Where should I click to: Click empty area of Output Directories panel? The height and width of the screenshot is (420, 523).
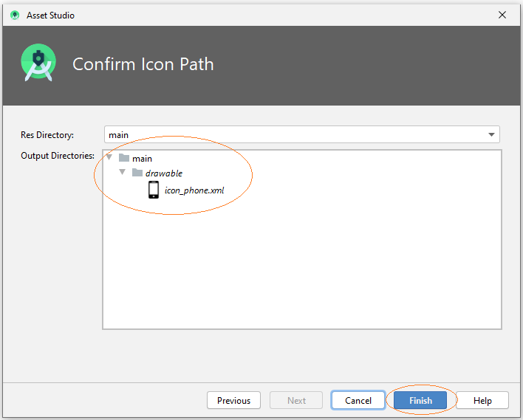tap(302, 266)
